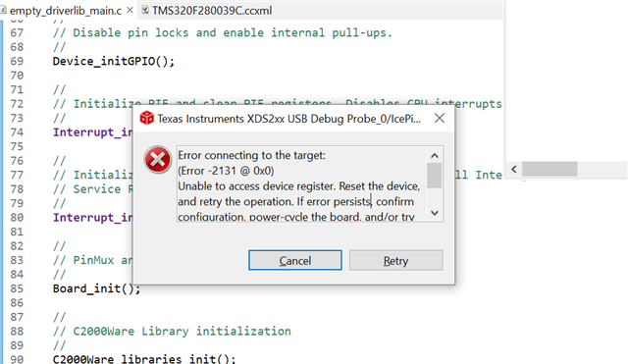
Task: Open the TMS320F280039C.ccxml tab
Action: point(212,11)
